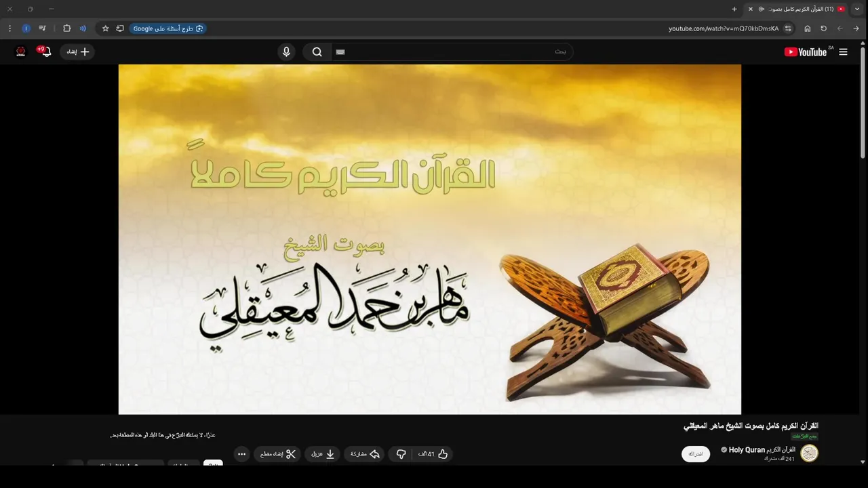This screenshot has height=488, width=868.
Task: Reload the current page
Action: [823, 28]
